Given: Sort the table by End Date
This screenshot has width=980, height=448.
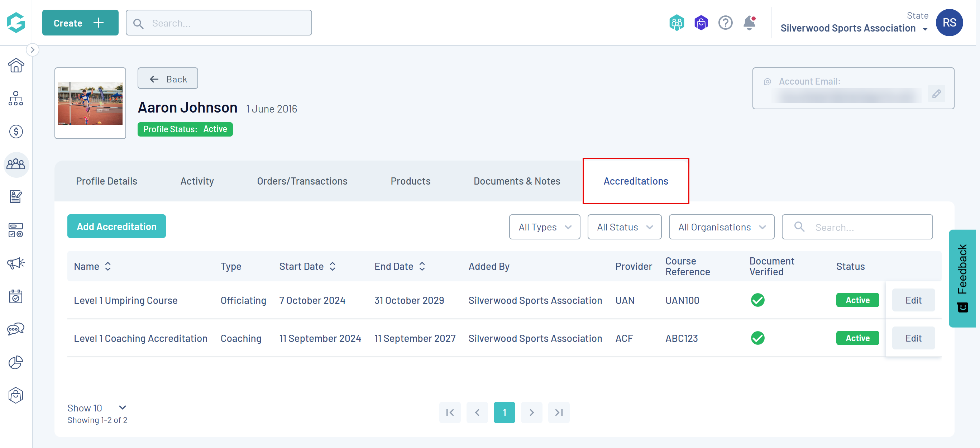Looking at the screenshot, I should pyautogui.click(x=422, y=266).
